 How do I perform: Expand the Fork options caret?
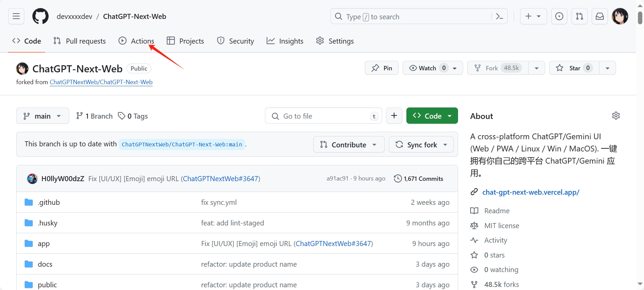(x=537, y=68)
